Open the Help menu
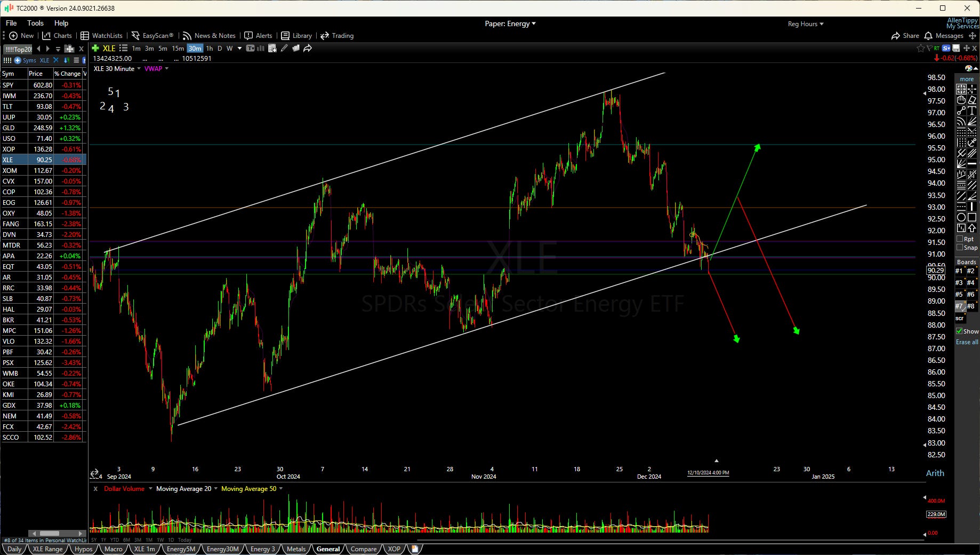 [61, 23]
